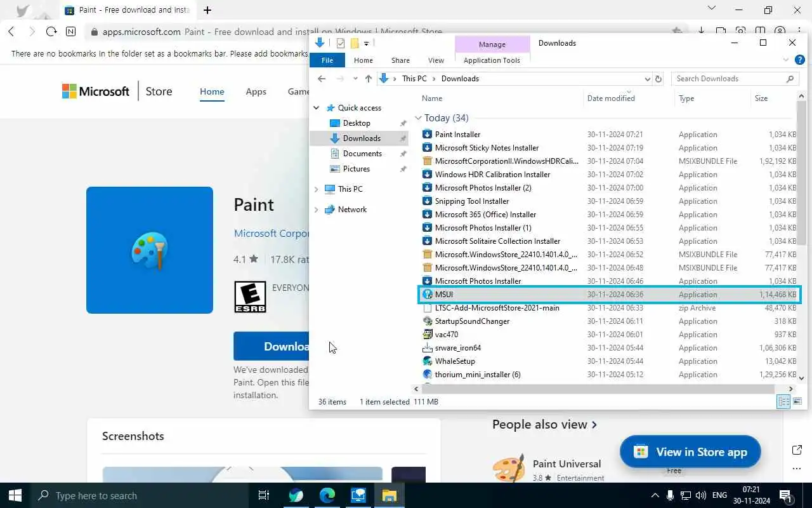Select Pictures in Quick access
This screenshot has height=508, width=812.
pyautogui.click(x=357, y=169)
